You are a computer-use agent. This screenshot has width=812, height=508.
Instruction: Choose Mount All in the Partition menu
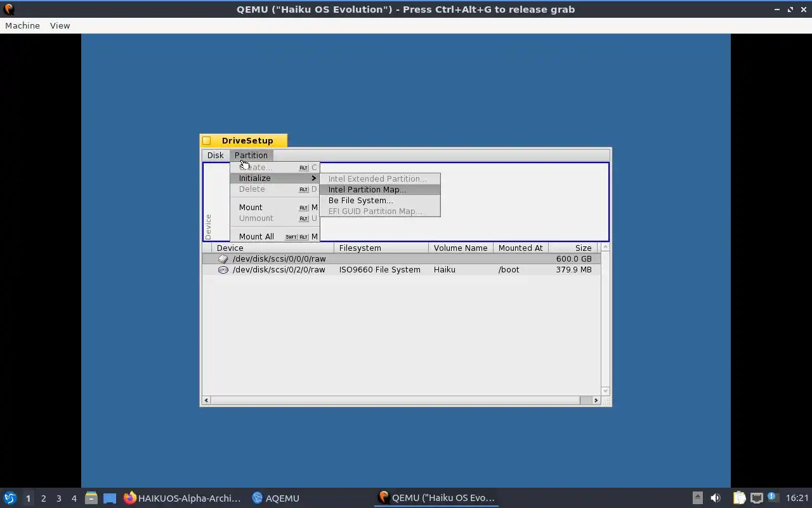click(x=275, y=237)
